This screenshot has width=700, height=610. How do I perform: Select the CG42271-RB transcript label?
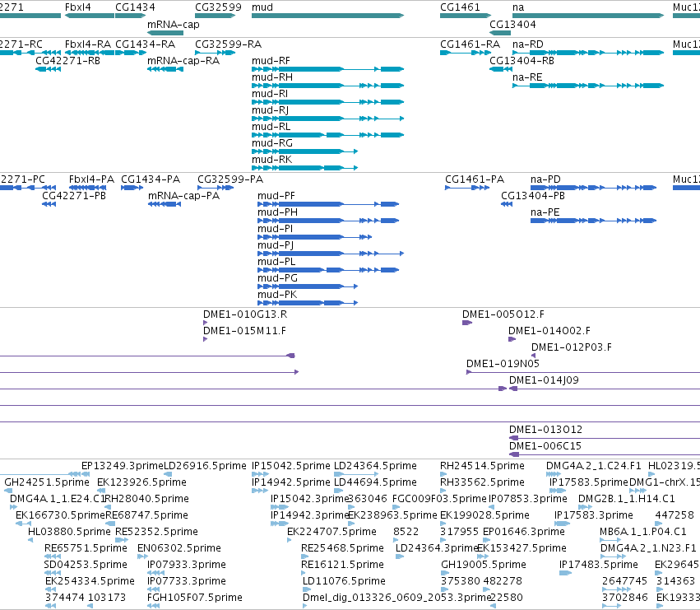point(67,60)
